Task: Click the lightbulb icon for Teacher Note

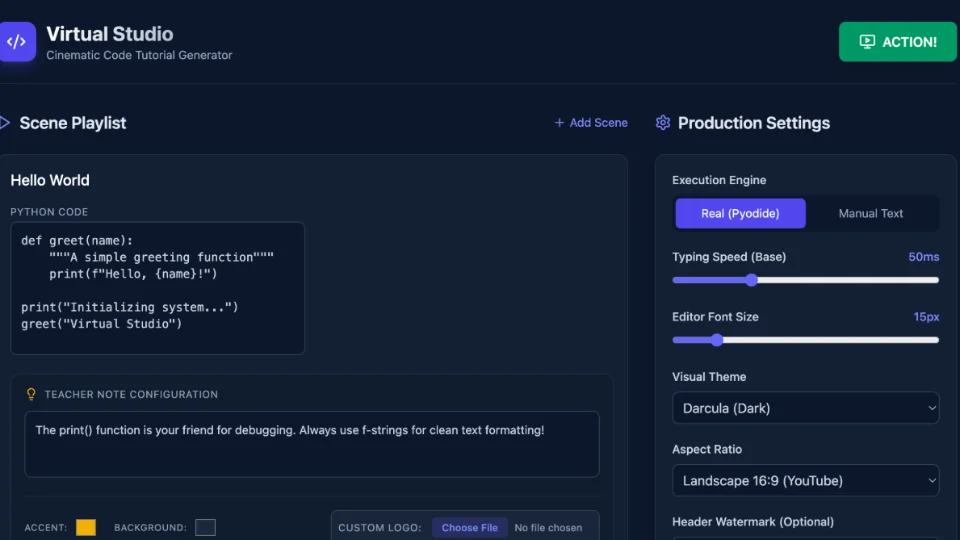Action: 31,395
